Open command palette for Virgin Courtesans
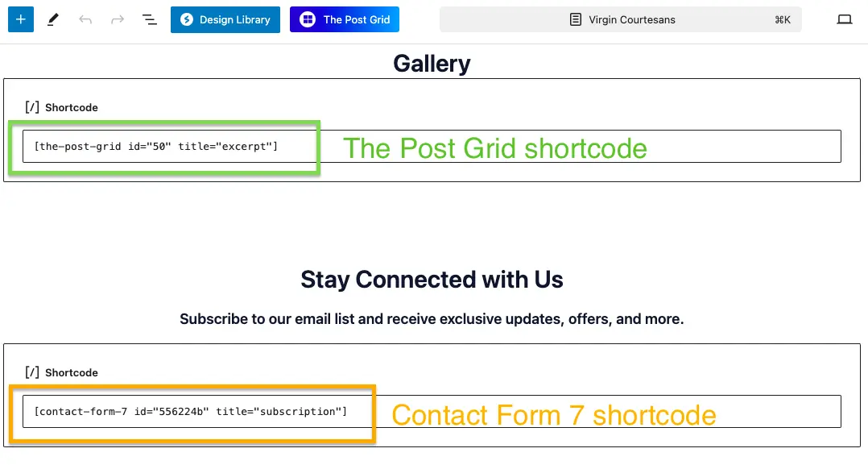This screenshot has height=465, width=868. pos(621,19)
